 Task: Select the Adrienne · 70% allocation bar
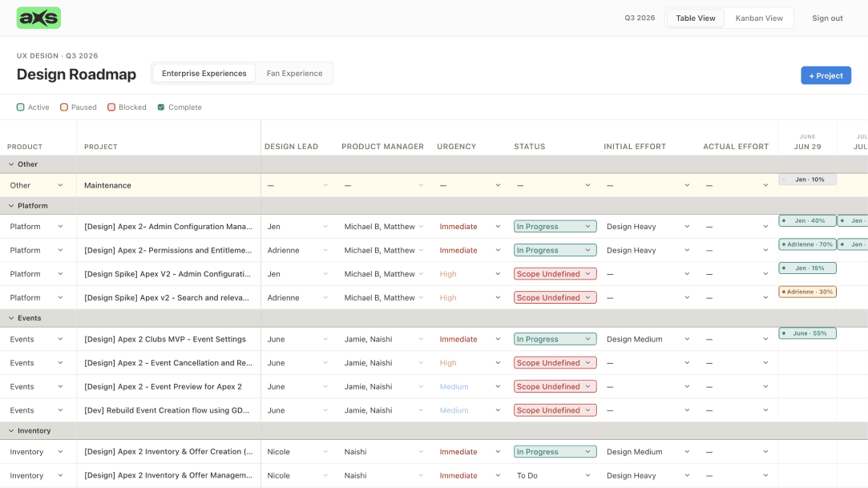(807, 244)
